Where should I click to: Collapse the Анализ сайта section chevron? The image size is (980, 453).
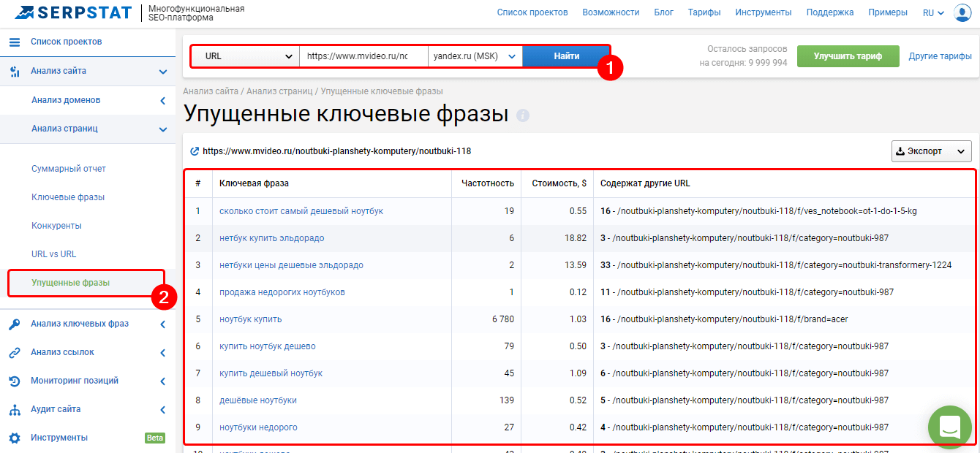pyautogui.click(x=163, y=72)
